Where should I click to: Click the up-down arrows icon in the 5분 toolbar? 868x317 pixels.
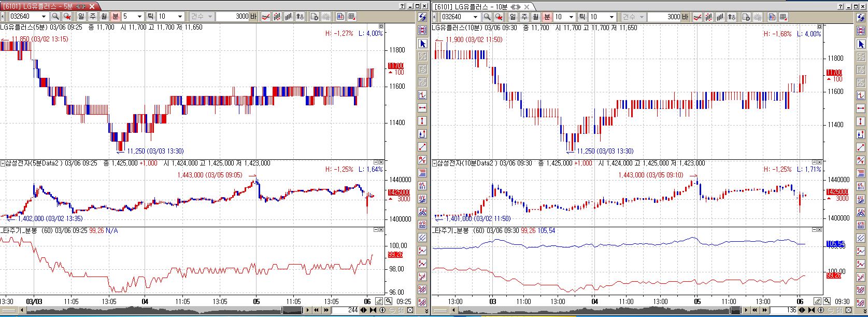click(x=300, y=17)
